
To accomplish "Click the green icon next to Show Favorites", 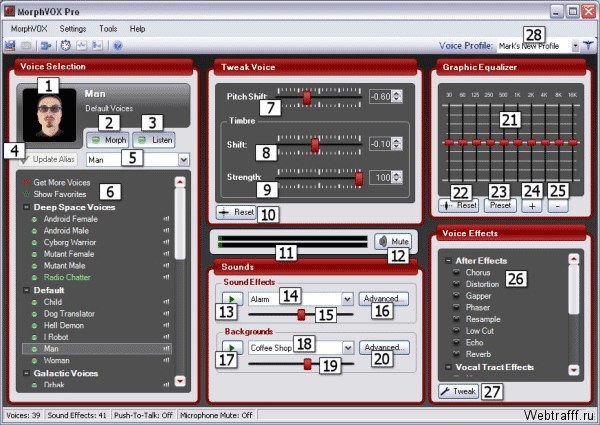I will click(x=26, y=194).
